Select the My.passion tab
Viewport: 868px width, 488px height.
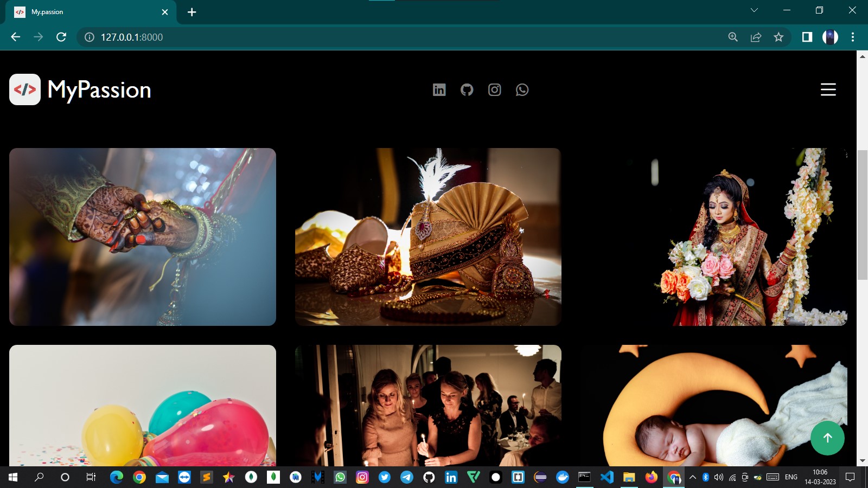tap(91, 12)
